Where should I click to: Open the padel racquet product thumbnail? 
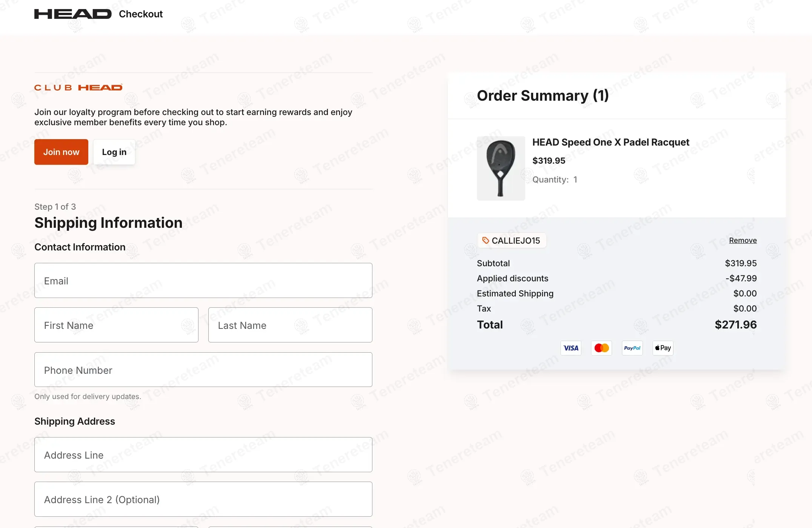coord(501,168)
